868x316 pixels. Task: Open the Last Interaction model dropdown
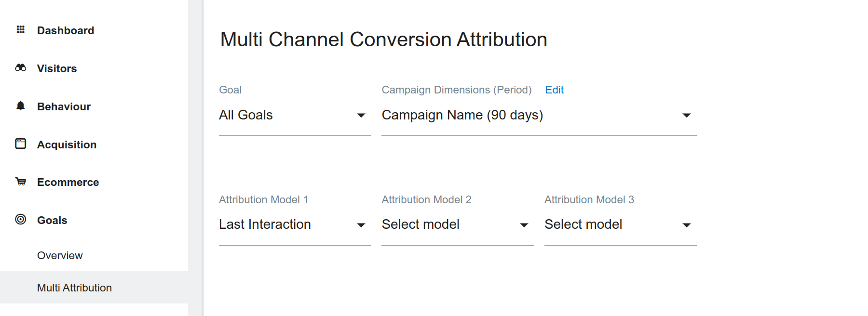pyautogui.click(x=294, y=225)
